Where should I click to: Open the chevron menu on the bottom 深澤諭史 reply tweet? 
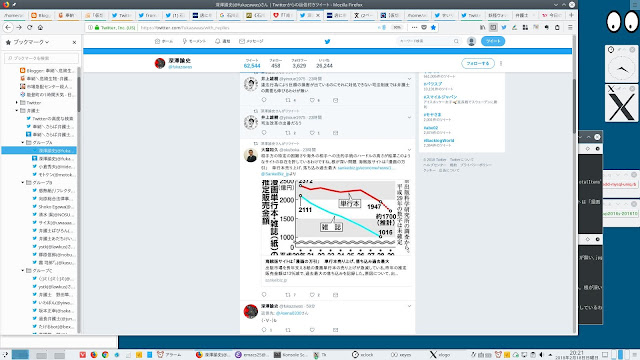409,306
